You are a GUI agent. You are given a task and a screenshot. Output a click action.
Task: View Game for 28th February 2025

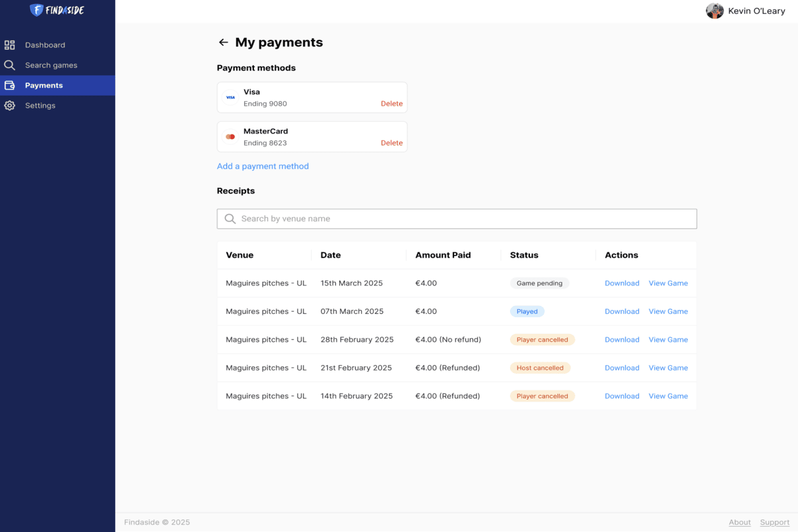click(668, 340)
